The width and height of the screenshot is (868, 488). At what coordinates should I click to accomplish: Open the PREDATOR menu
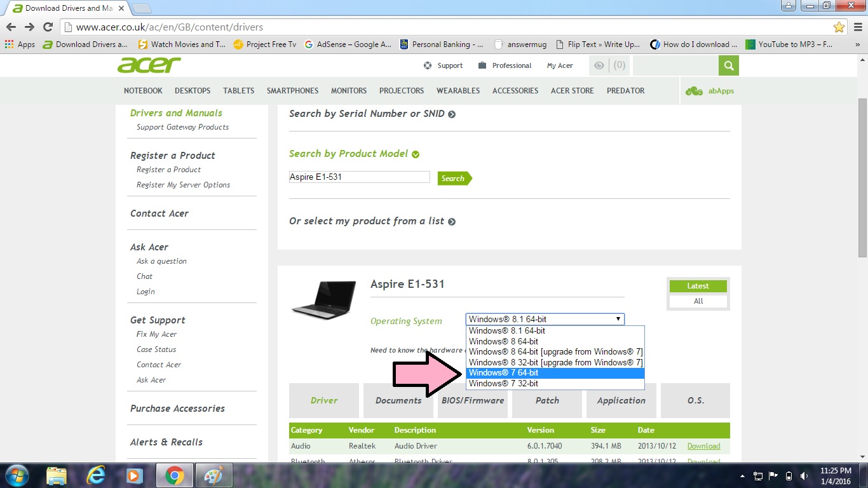[x=625, y=91]
